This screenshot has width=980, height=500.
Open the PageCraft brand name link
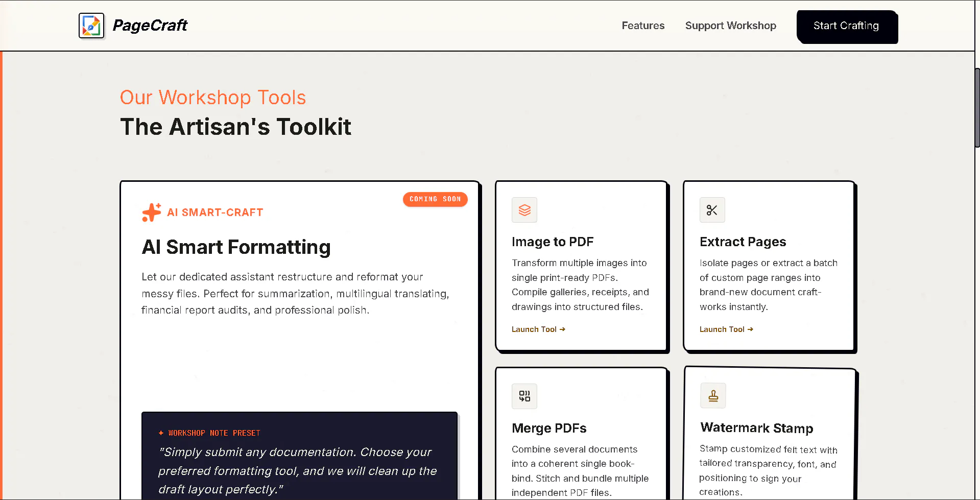pyautogui.click(x=150, y=25)
